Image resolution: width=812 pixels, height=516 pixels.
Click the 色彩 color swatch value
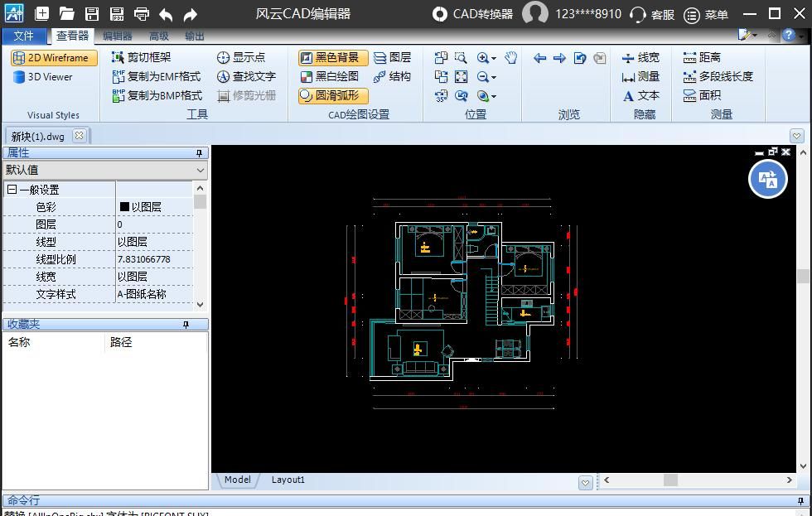(x=125, y=207)
